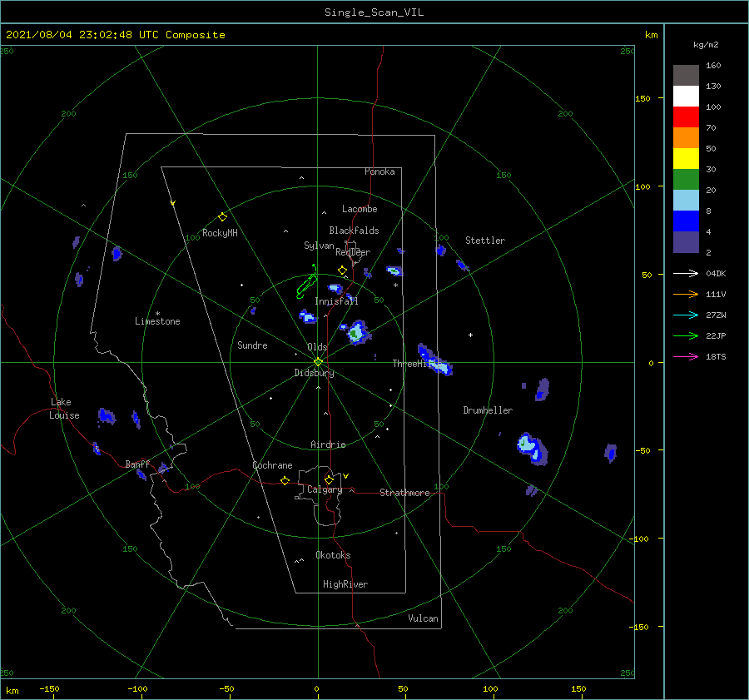The width and height of the screenshot is (749, 700).
Task: Pick the red 100 legend swatch
Action: 686,117
